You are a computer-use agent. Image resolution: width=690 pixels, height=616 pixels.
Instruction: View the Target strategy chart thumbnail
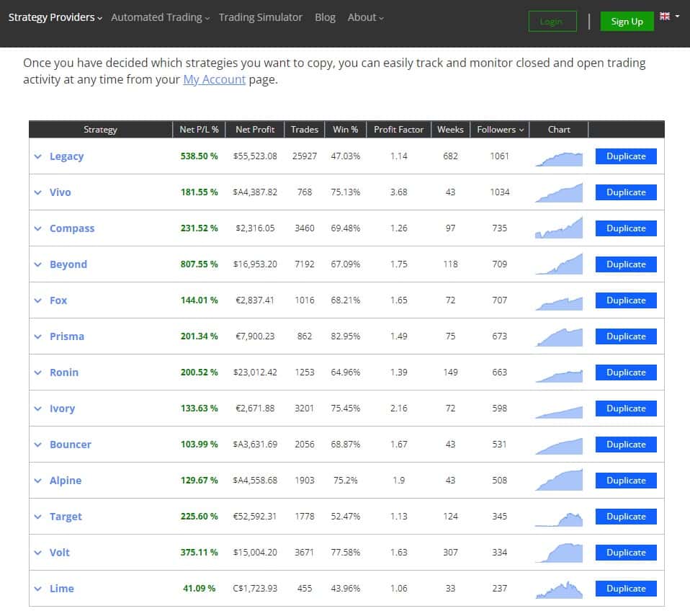click(559, 519)
